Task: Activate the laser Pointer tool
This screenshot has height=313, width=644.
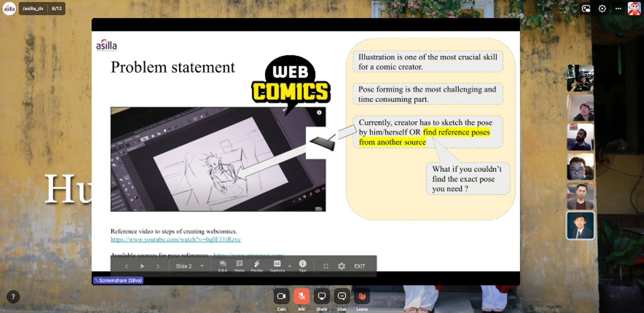Action: (x=257, y=266)
